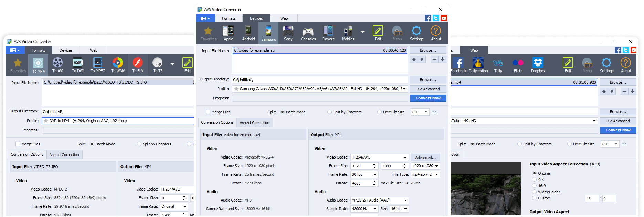Viewport: 644px width, 217px height.
Task: Open Video Codec H.264/AVC dropdown in center
Action: point(405,158)
